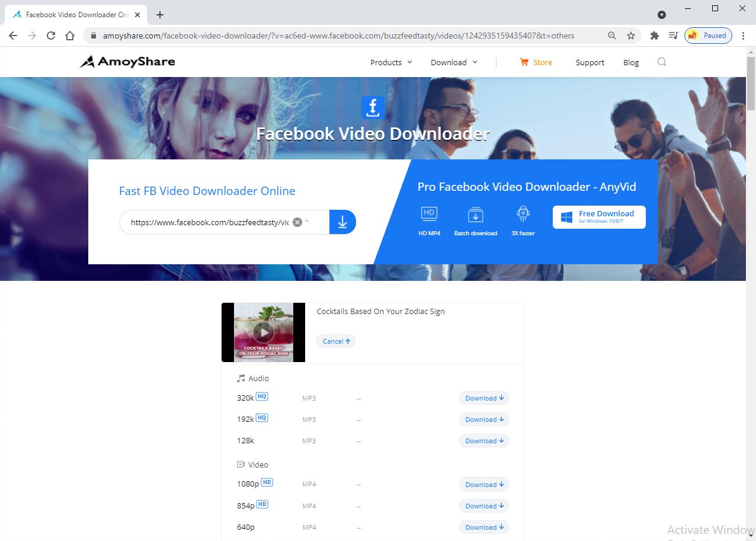Click the HD MP4 feature icon
Screen dimensions: 756x541
429,214
